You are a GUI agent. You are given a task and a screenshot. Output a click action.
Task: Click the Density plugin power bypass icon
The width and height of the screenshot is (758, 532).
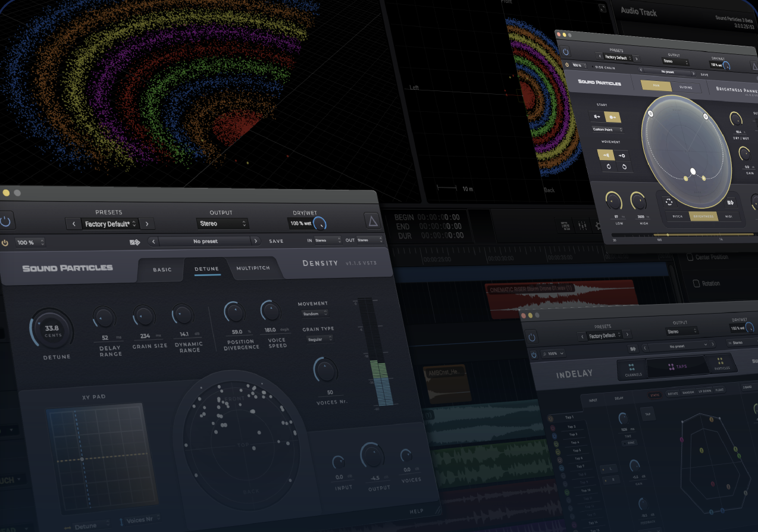6,222
